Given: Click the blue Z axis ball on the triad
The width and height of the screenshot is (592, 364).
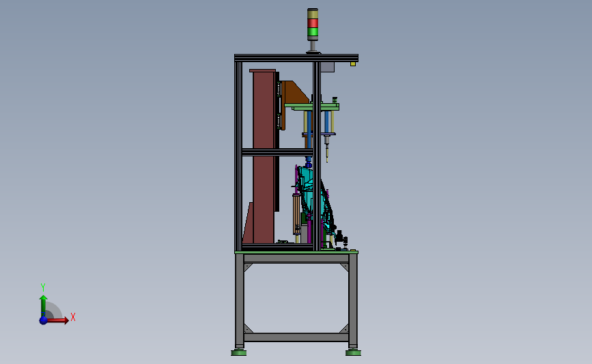Looking at the screenshot, I should coord(43,320).
